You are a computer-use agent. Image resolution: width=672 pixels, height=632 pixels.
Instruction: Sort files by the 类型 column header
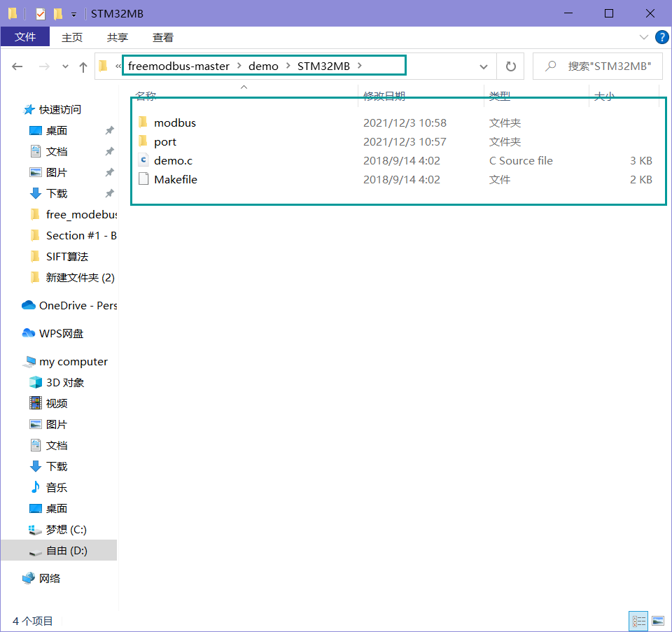(500, 96)
